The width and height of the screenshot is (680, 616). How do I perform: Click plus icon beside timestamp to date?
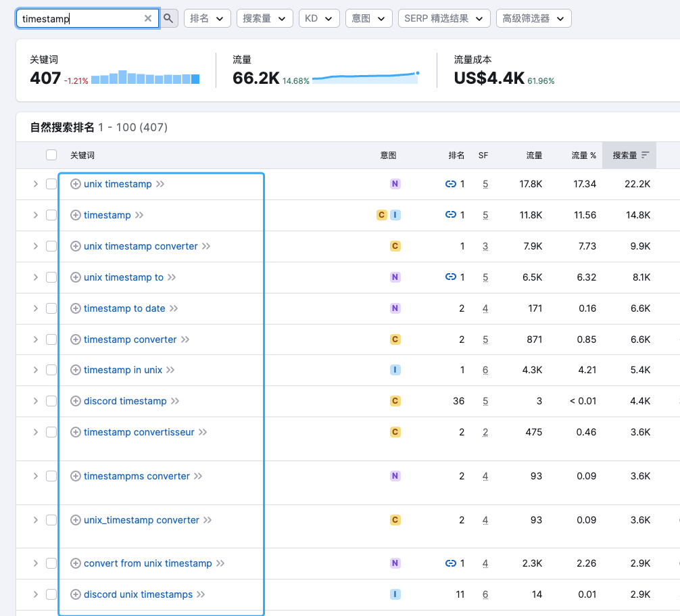[x=76, y=308]
